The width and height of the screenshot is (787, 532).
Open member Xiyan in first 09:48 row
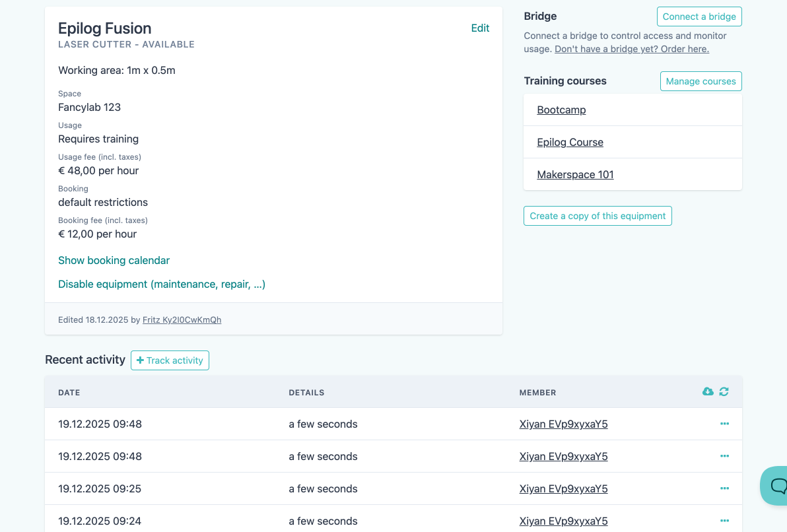[x=563, y=424]
